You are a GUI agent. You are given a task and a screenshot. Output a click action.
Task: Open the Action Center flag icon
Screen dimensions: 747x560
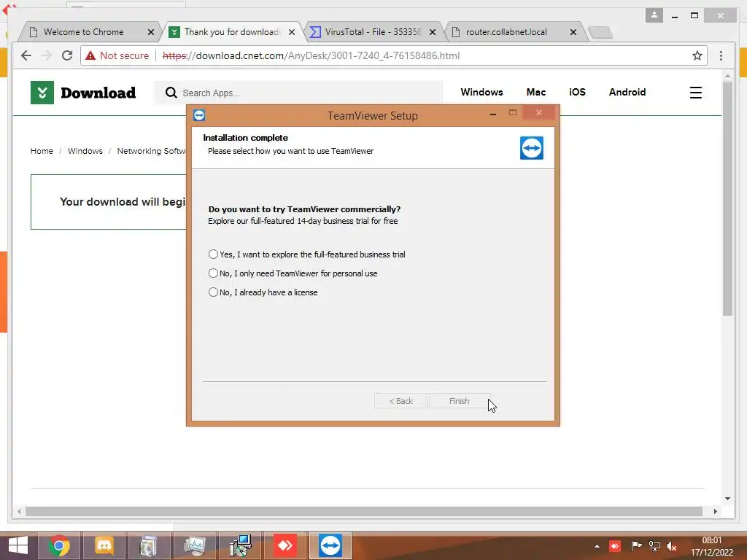(636, 546)
